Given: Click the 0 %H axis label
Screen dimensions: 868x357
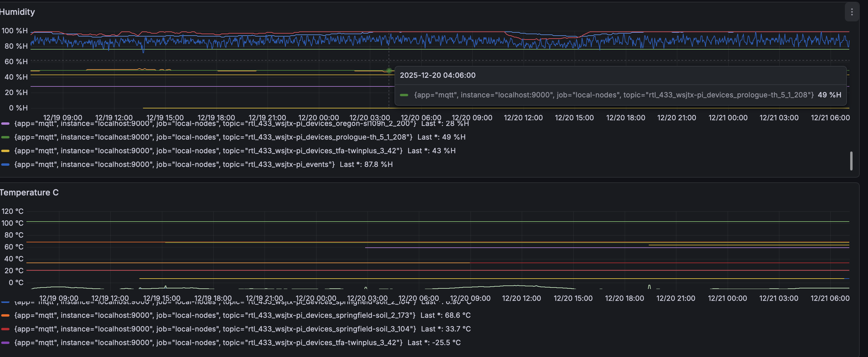Looking at the screenshot, I should [18, 108].
